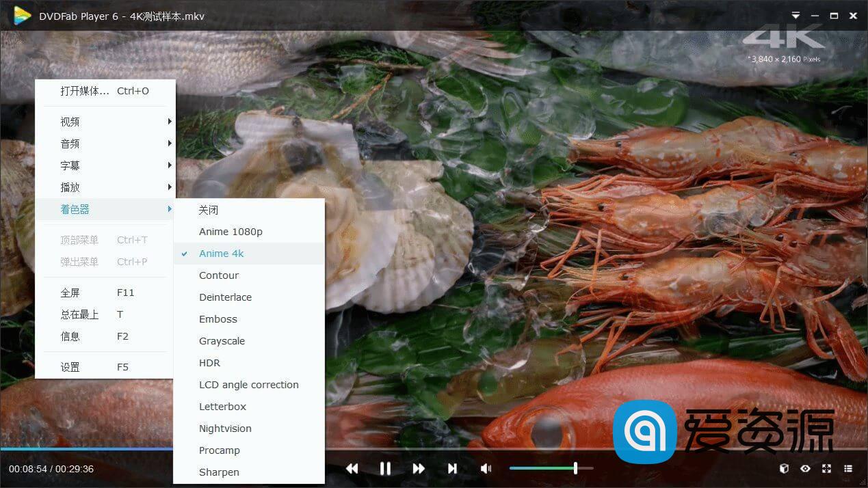Click the eye icon in control bar
Viewport: 868px width, 488px height.
[x=806, y=468]
